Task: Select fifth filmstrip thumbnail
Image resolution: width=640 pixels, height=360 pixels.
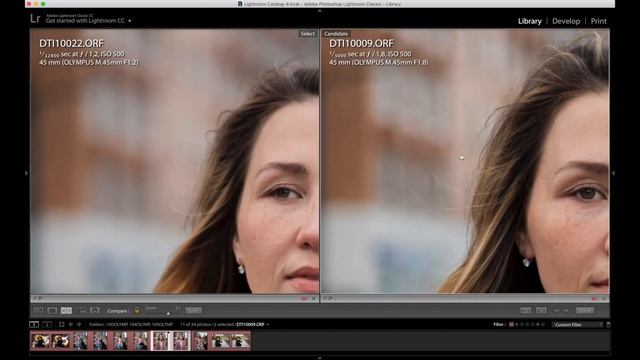Action: pyautogui.click(x=121, y=341)
